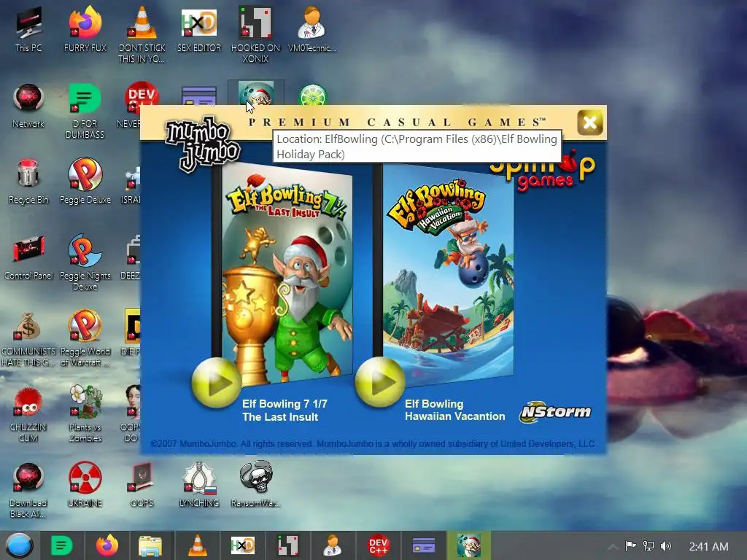Click the 2:41 AM clock
Screen dimensions: 747x560
pyautogui.click(x=708, y=547)
